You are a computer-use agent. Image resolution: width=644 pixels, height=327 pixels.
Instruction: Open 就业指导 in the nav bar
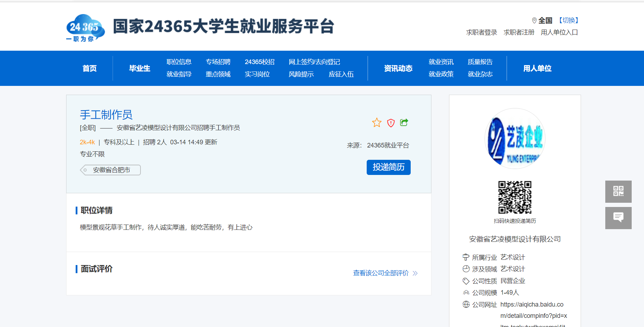(x=179, y=74)
